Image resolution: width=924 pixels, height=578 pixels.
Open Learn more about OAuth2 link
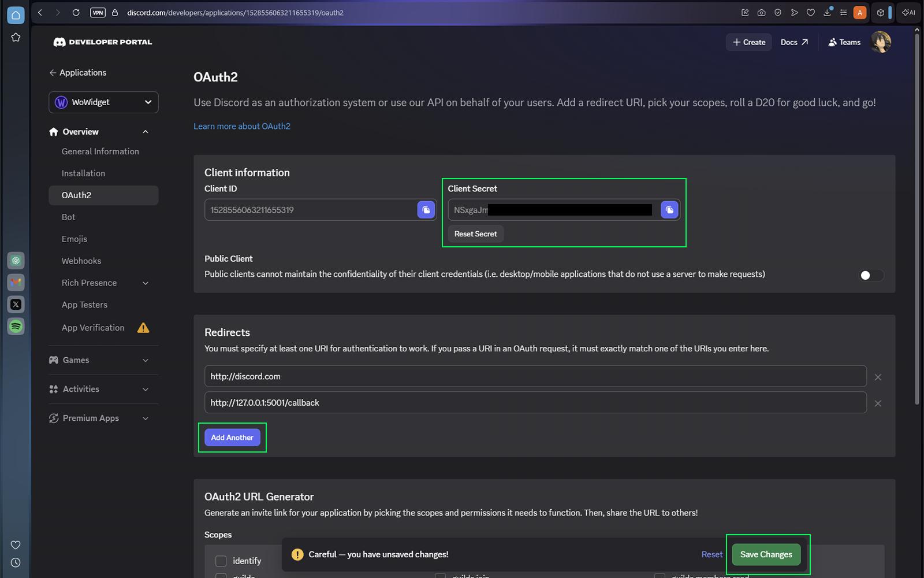point(242,126)
